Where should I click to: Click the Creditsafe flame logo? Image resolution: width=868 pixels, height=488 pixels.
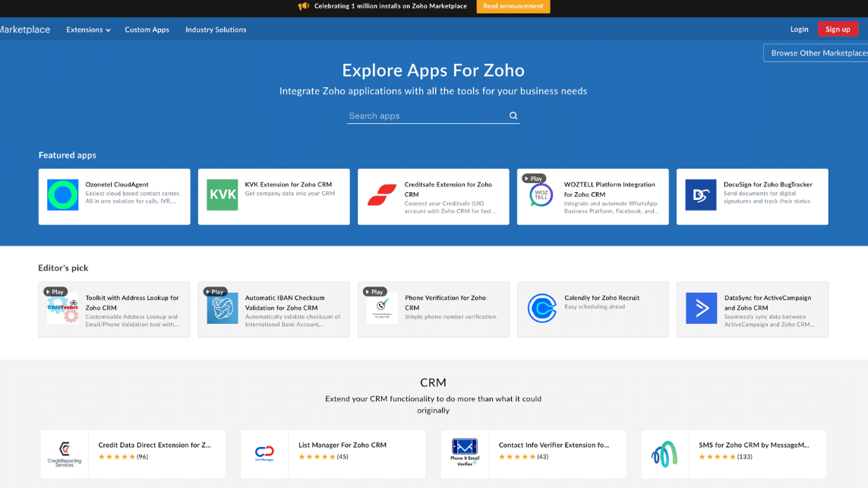click(x=380, y=195)
